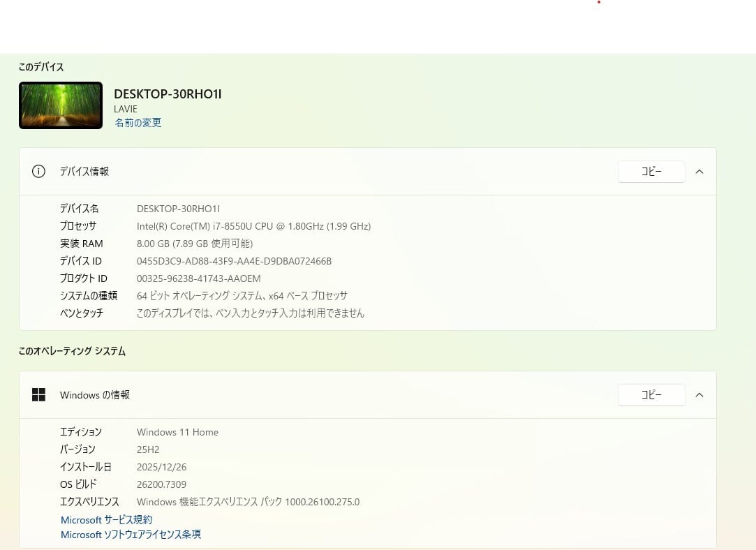Click the LAVIE model text

click(126, 109)
